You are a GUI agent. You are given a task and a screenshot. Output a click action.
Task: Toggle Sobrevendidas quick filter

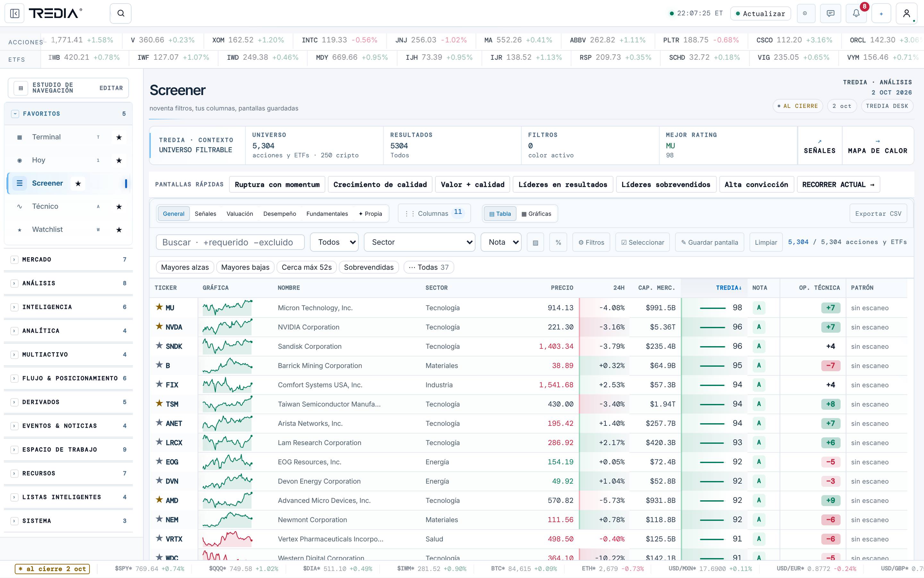(369, 267)
